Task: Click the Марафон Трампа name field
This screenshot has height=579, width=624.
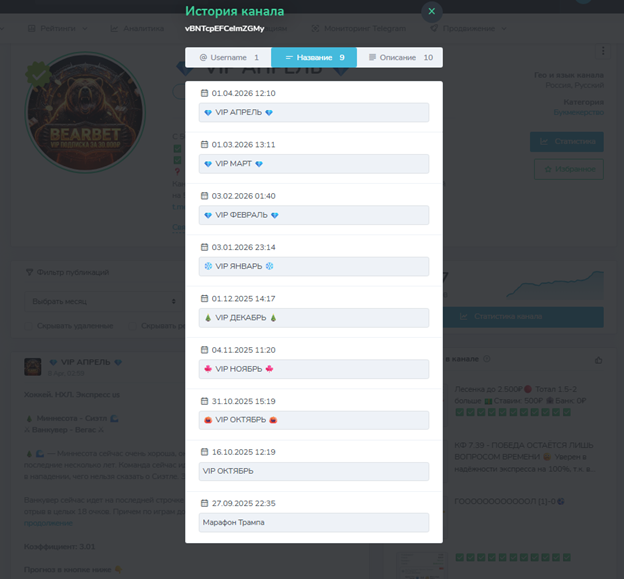Action: click(x=313, y=522)
